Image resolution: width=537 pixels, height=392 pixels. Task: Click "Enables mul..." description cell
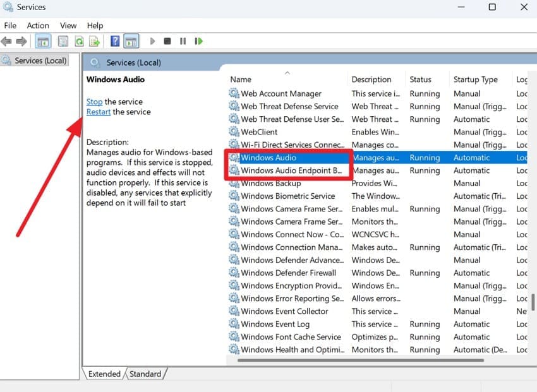click(x=375, y=209)
